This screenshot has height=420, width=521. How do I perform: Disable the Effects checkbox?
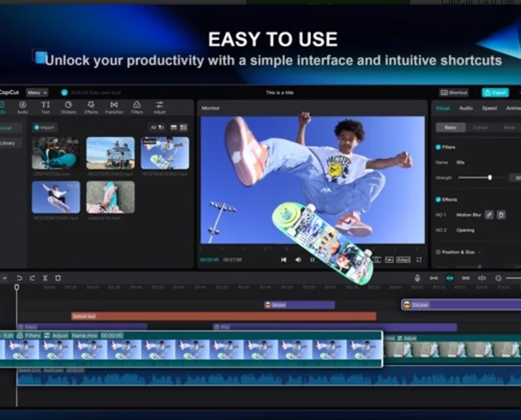tap(438, 199)
